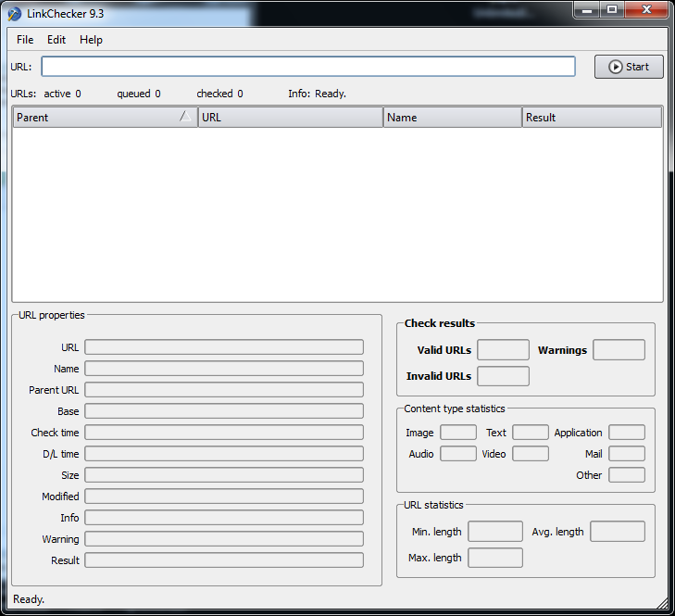Image resolution: width=675 pixels, height=616 pixels.
Task: Click the Result property field
Action: [x=224, y=560]
